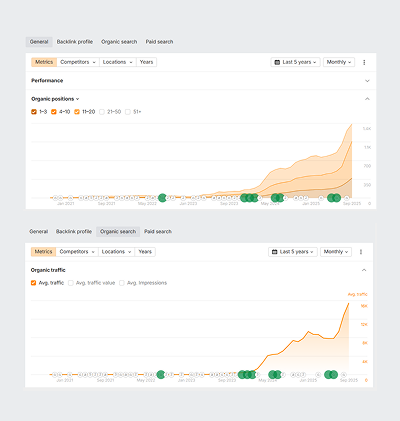Open three-dot more options menu in lower panel
The width and height of the screenshot is (400, 421).
[x=361, y=252]
